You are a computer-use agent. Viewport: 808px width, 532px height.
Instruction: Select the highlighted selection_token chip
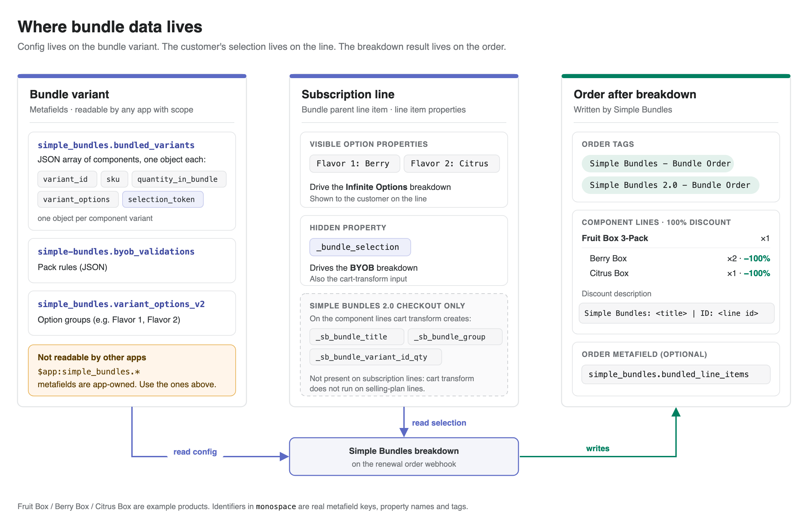163,200
